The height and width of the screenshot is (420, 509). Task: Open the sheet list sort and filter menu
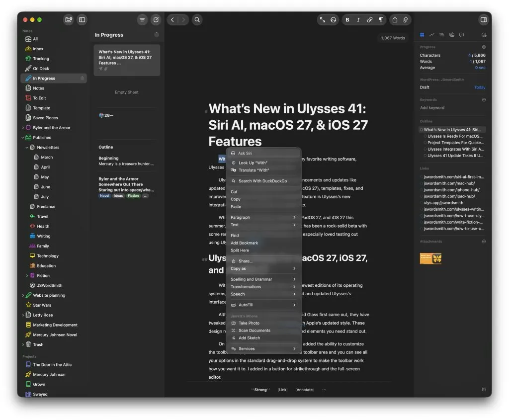click(x=142, y=20)
